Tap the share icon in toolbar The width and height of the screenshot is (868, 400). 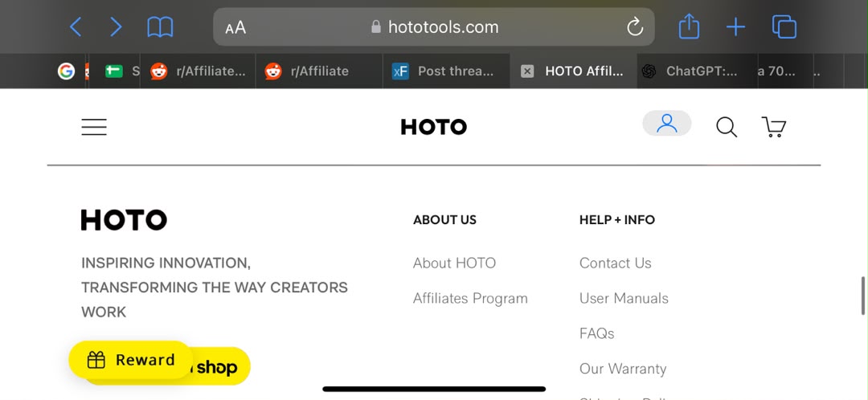tap(690, 26)
